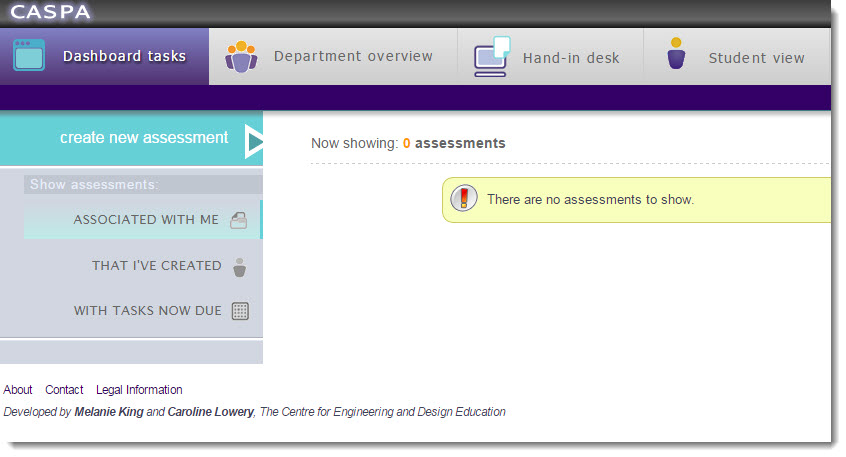Click the icon beside Associated With Me
This screenshot has height=457, width=846.
[x=239, y=221]
